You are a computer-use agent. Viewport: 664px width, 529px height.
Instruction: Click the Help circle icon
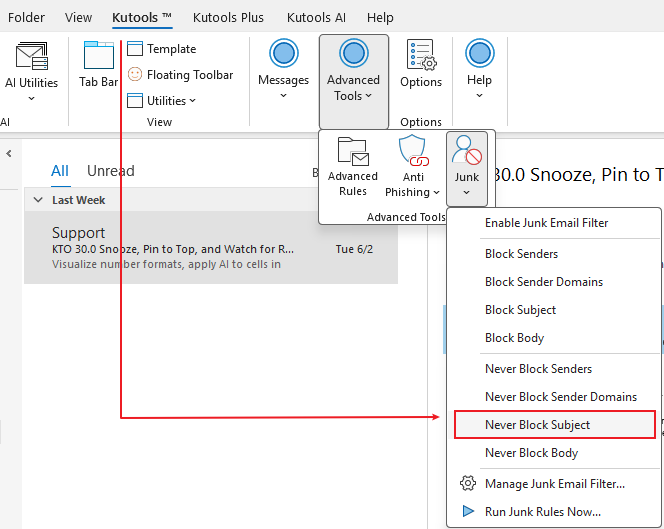pos(479,53)
